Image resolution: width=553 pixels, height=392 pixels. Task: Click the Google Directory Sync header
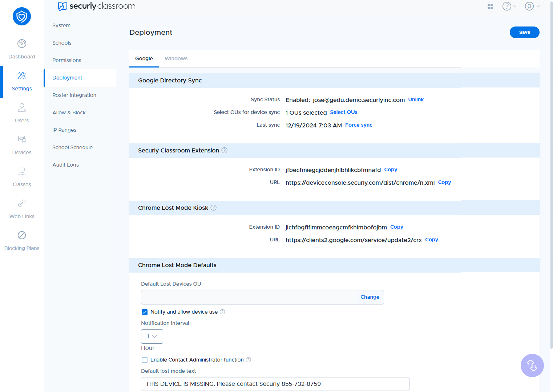coord(170,81)
